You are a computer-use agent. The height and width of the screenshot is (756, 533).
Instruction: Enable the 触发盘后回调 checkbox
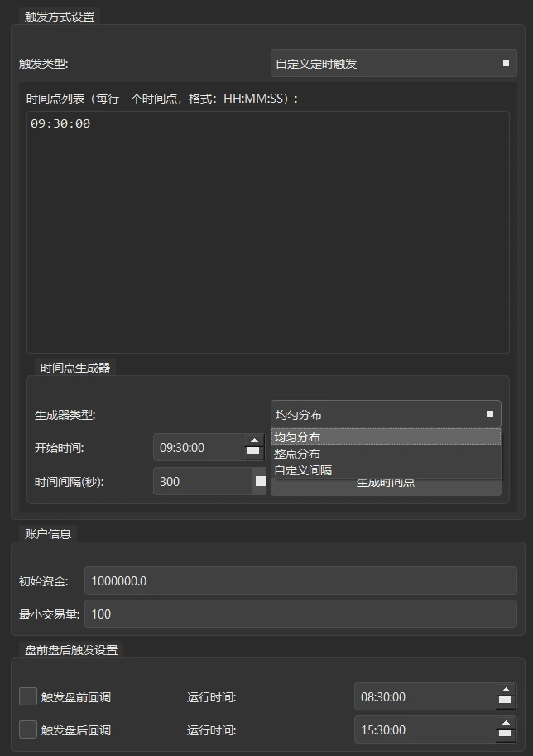pyautogui.click(x=28, y=730)
